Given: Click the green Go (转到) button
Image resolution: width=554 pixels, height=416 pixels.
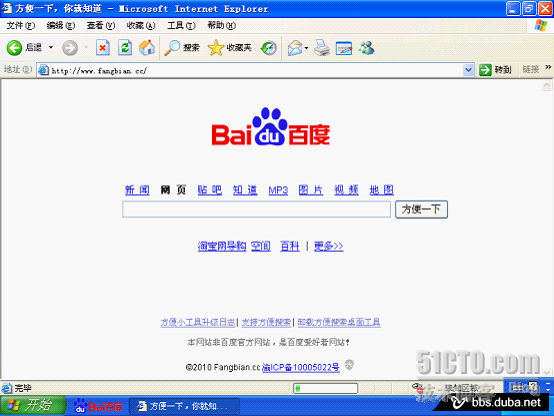Looking at the screenshot, I should tap(495, 70).
